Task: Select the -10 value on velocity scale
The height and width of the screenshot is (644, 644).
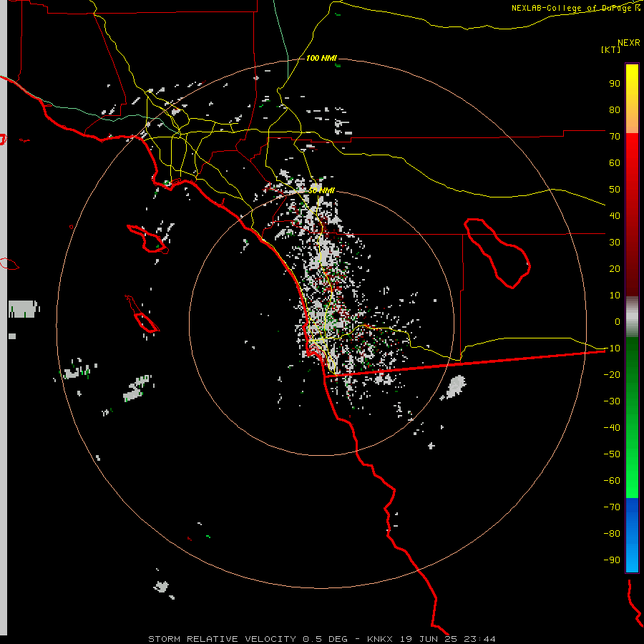Action: (612, 348)
